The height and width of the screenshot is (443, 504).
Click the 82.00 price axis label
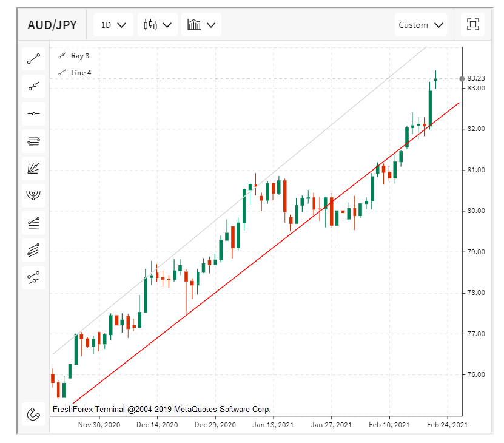pyautogui.click(x=476, y=129)
